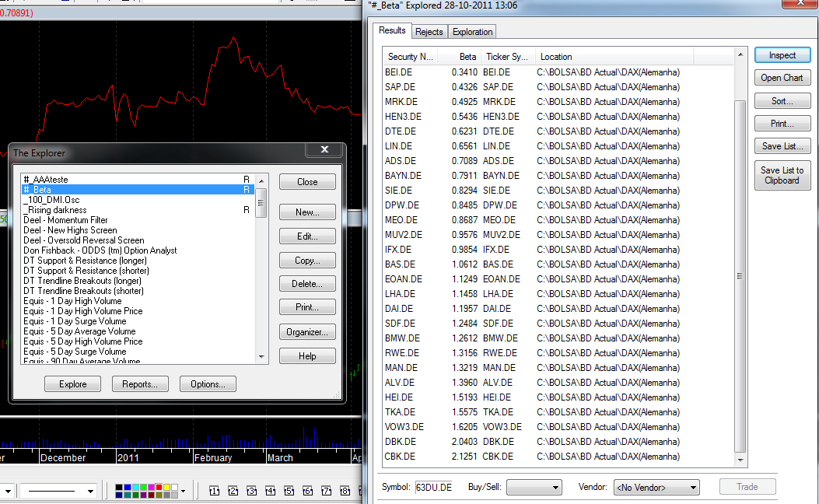Click Close in The Explorer dialog

click(x=307, y=182)
